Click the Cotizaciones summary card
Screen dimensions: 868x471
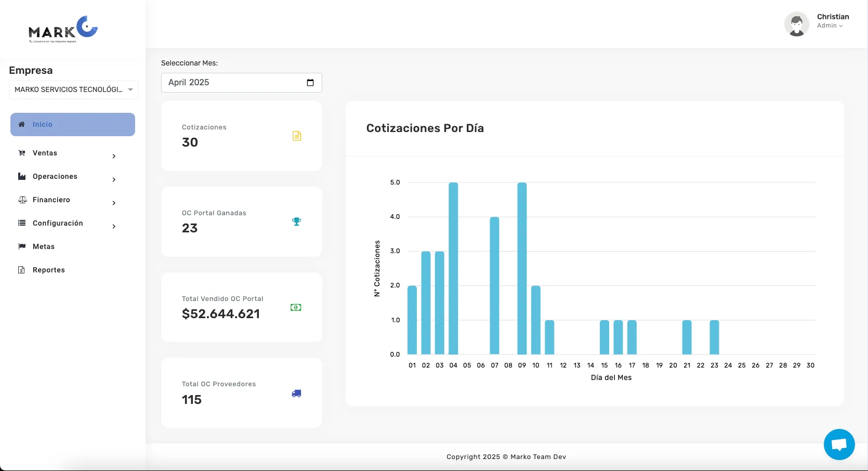click(x=241, y=136)
